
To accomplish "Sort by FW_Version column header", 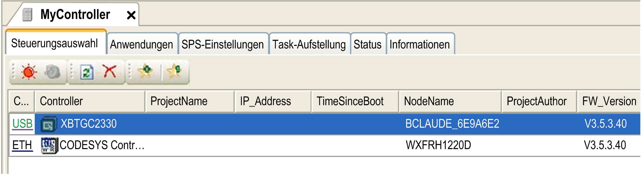I will point(609,101).
